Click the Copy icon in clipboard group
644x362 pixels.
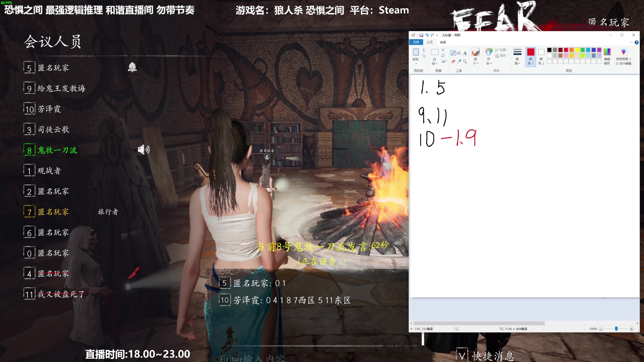[424, 56]
